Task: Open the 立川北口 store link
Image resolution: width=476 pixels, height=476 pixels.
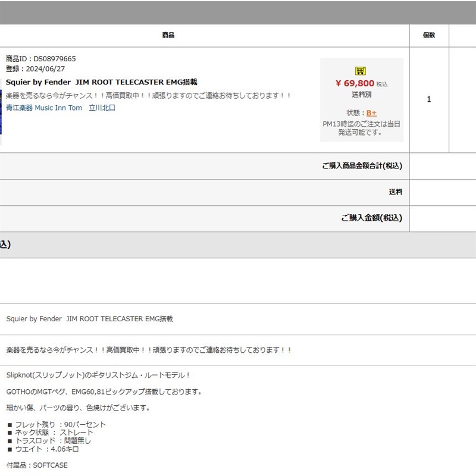Action: pos(102,108)
